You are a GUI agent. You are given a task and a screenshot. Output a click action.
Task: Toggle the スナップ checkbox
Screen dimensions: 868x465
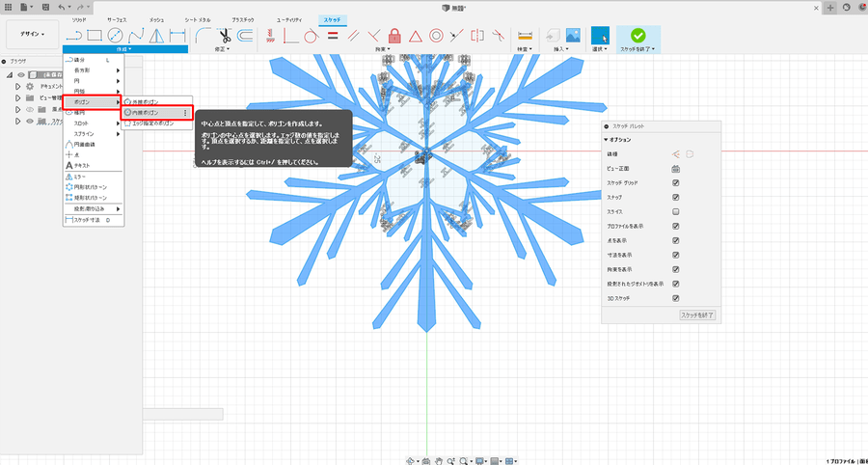(675, 198)
